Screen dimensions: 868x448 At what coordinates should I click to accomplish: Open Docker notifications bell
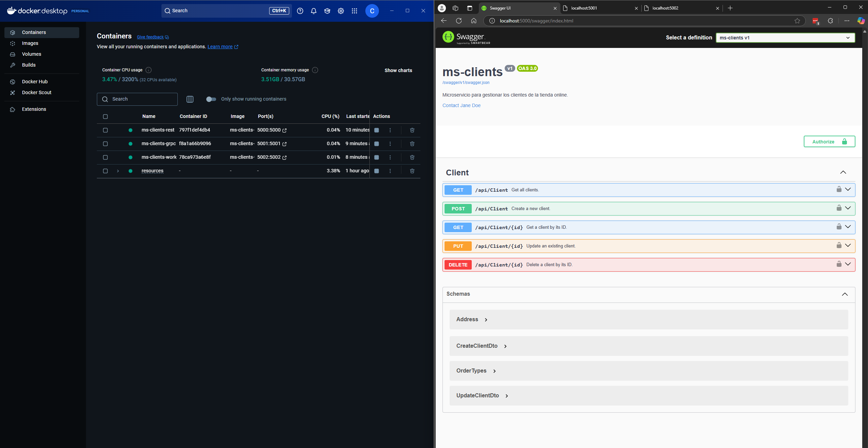click(313, 11)
